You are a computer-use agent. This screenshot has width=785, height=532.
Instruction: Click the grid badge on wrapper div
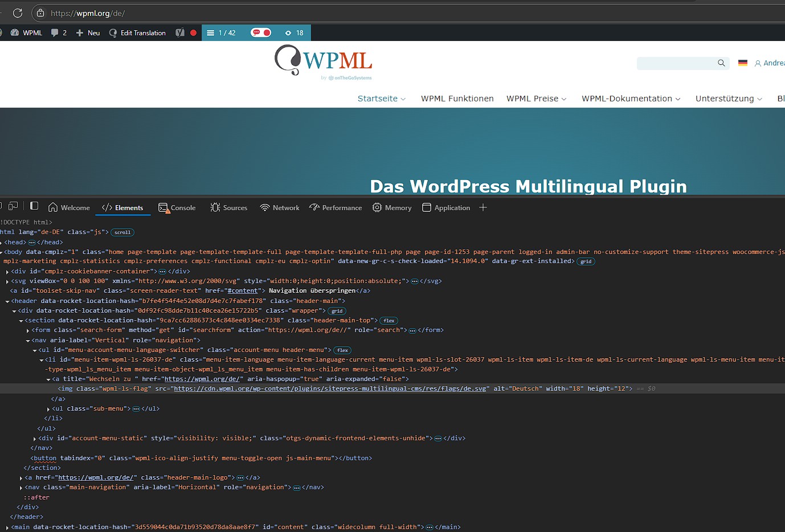click(337, 311)
